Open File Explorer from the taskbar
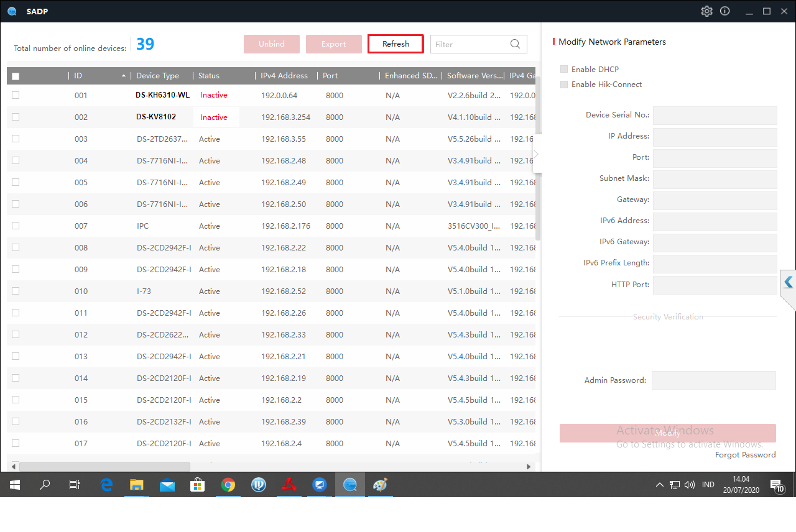 137,485
